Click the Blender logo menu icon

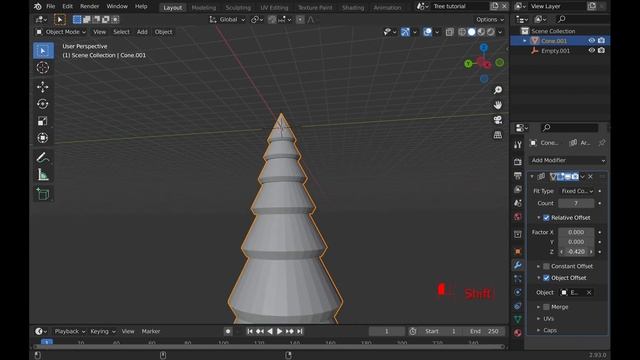coord(38,7)
